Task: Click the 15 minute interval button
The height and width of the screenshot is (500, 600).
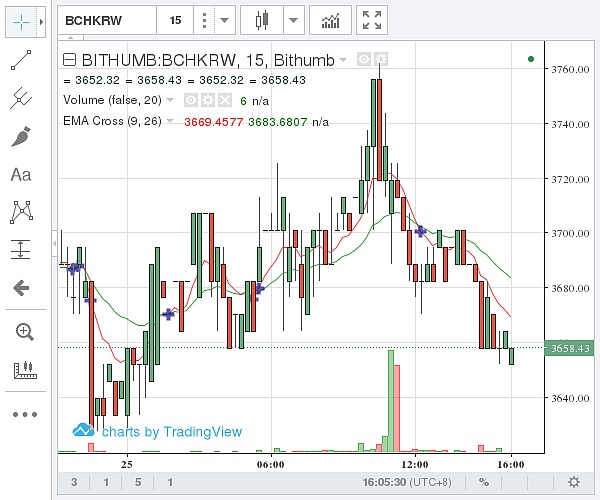Action: tap(175, 20)
